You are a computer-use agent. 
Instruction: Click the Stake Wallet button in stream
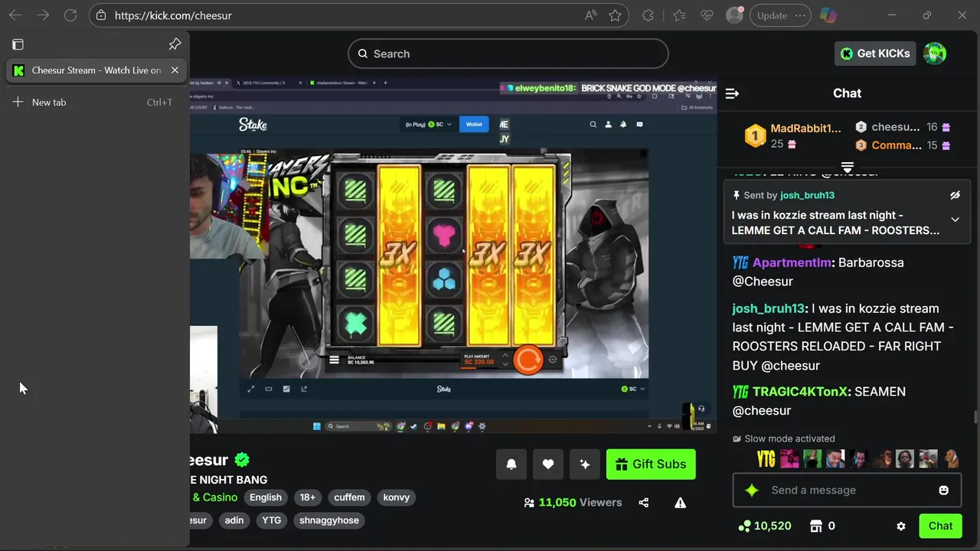[474, 124]
